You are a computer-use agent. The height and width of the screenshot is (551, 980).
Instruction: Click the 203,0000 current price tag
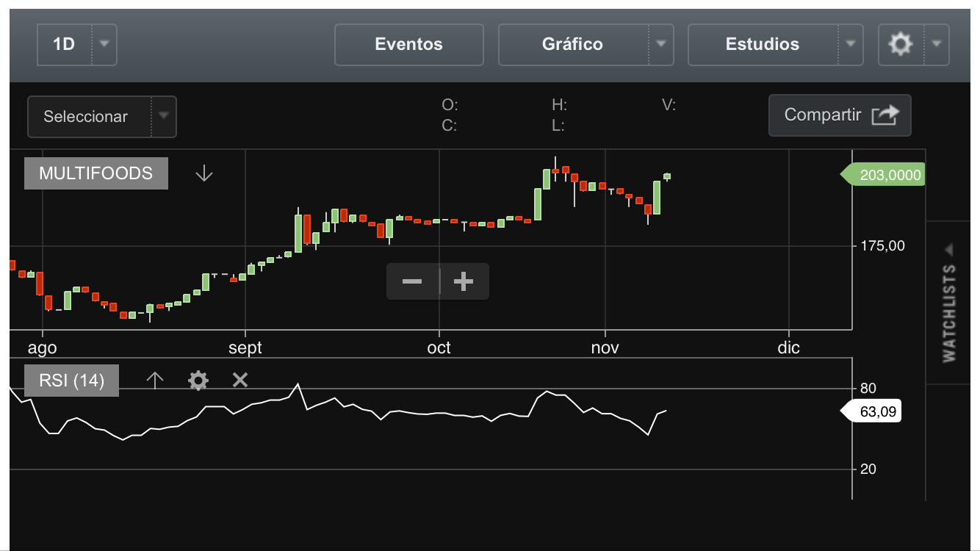pyautogui.click(x=885, y=176)
